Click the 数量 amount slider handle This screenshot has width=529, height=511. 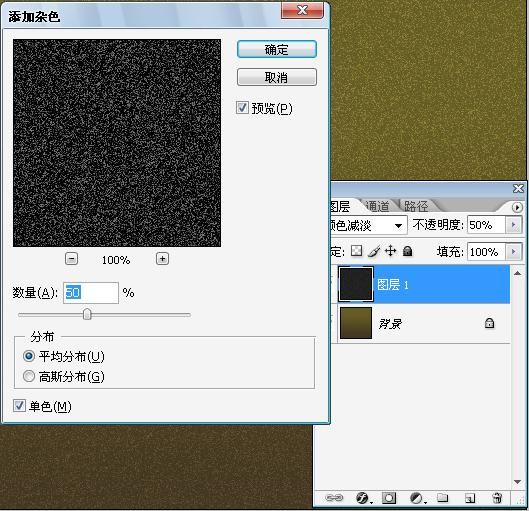point(87,314)
